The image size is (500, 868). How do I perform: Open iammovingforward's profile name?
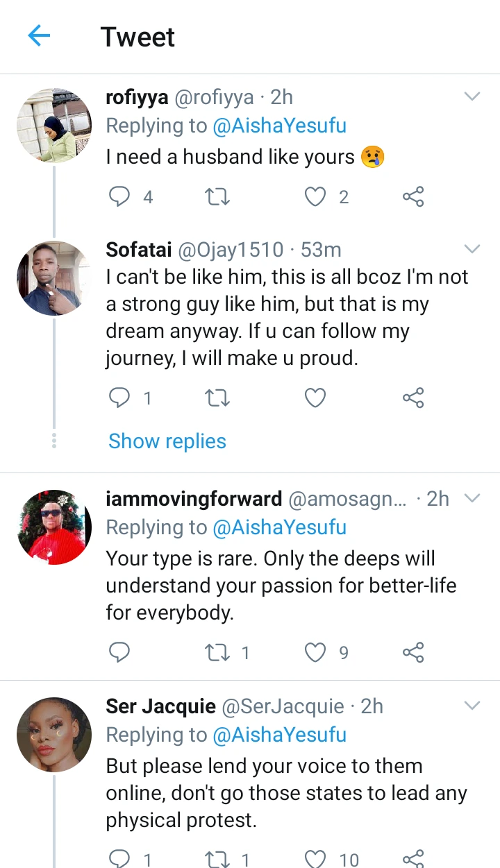pyautogui.click(x=194, y=499)
